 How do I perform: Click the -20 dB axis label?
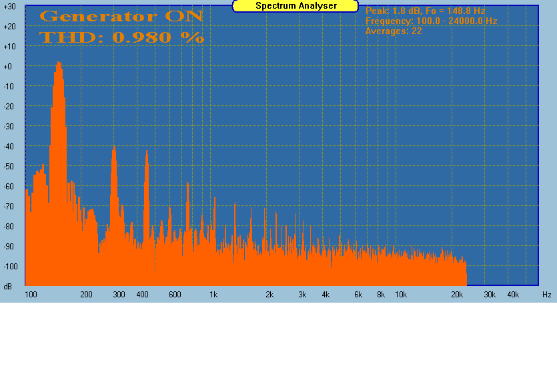(9, 107)
